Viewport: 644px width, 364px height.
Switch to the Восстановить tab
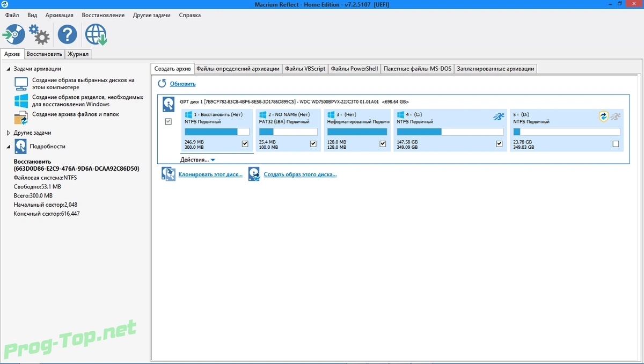(45, 54)
